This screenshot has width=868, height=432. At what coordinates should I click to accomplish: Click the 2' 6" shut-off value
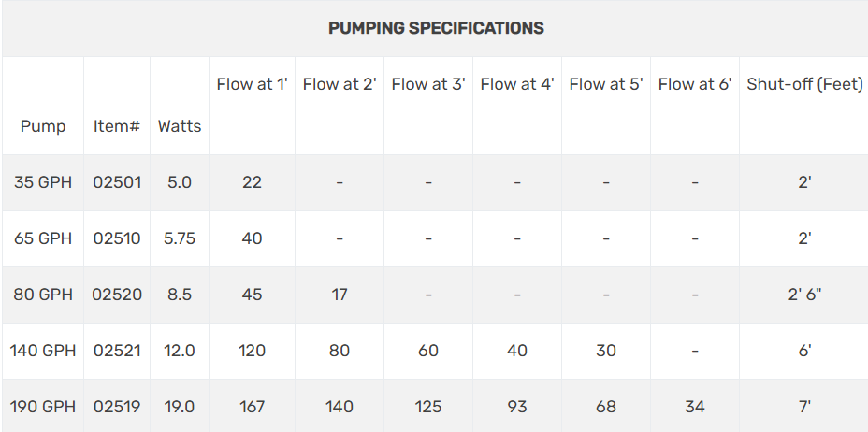pyautogui.click(x=804, y=295)
